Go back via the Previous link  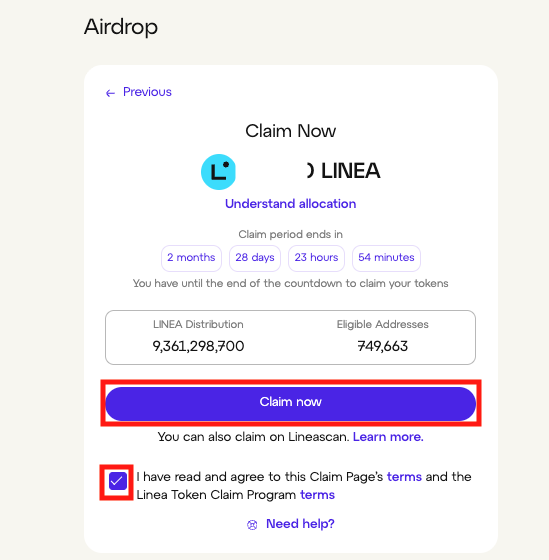pos(147,92)
